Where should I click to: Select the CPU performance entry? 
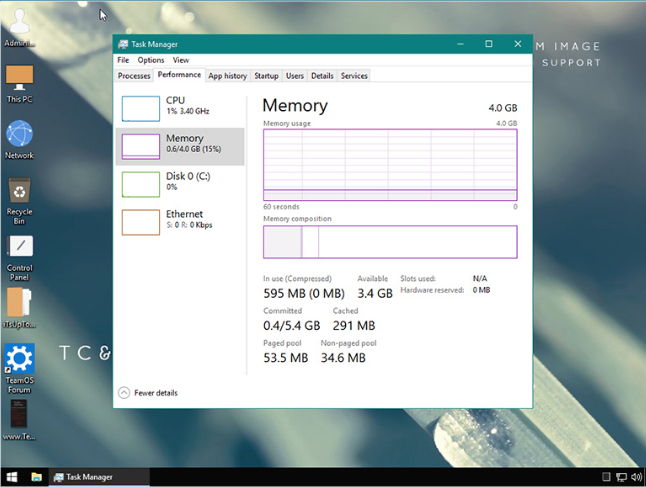180,108
